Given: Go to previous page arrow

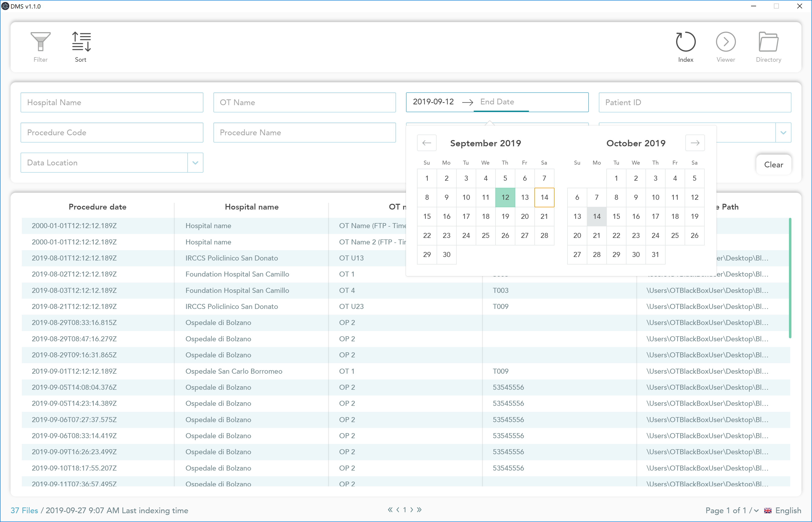Looking at the screenshot, I should (x=398, y=509).
